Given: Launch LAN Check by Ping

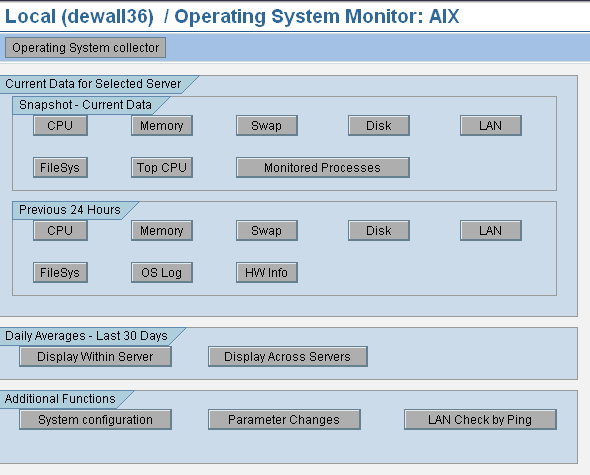Looking at the screenshot, I should pyautogui.click(x=480, y=420).
